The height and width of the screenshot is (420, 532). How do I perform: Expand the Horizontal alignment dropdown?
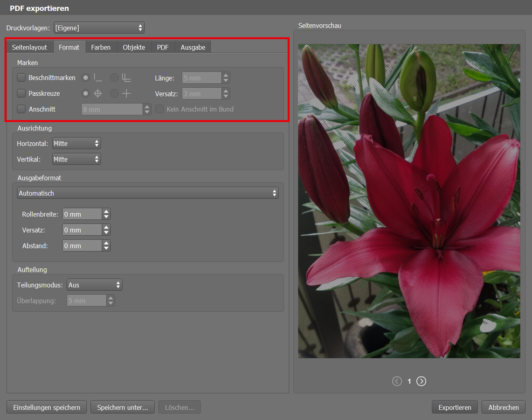[76, 144]
